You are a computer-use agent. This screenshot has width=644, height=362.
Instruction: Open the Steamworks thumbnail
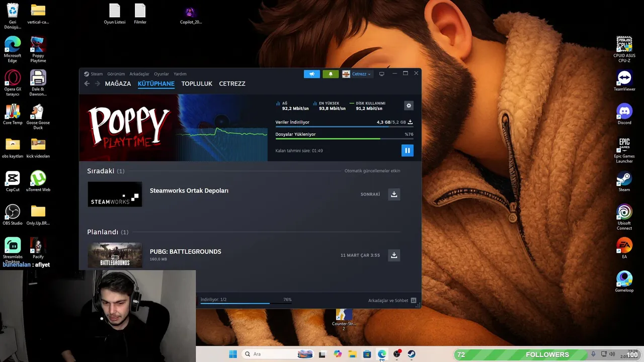click(115, 194)
